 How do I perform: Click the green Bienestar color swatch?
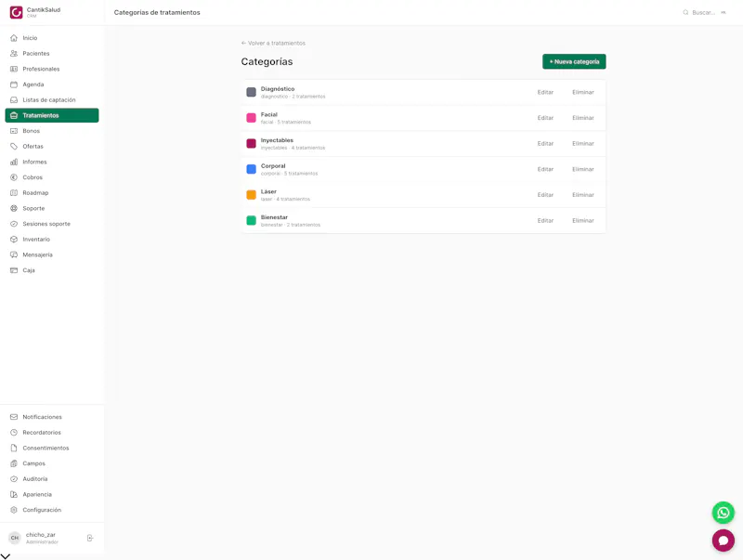pos(251,220)
